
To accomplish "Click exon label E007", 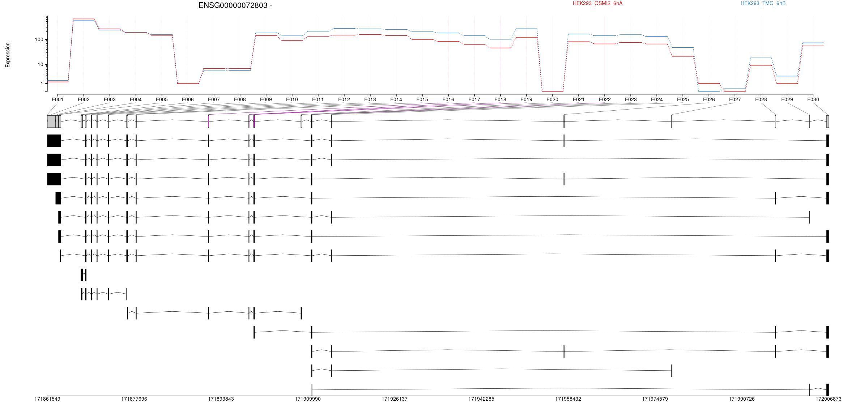I will click(214, 99).
